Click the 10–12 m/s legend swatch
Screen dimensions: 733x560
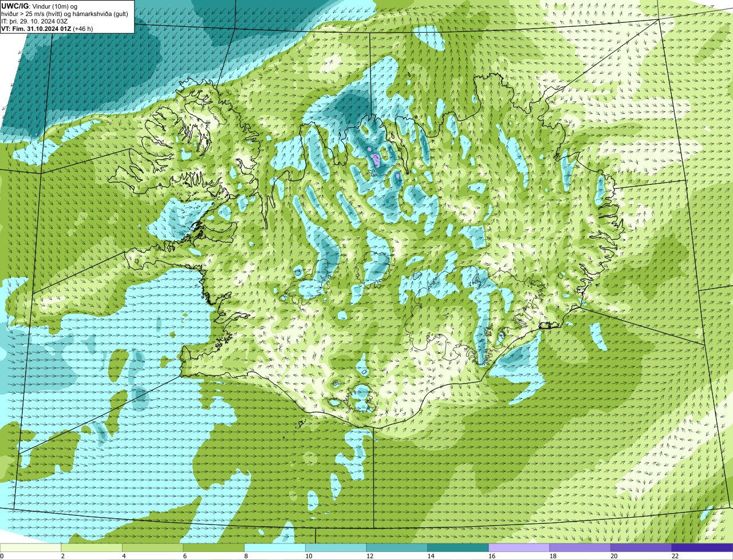pyautogui.click(x=336, y=547)
